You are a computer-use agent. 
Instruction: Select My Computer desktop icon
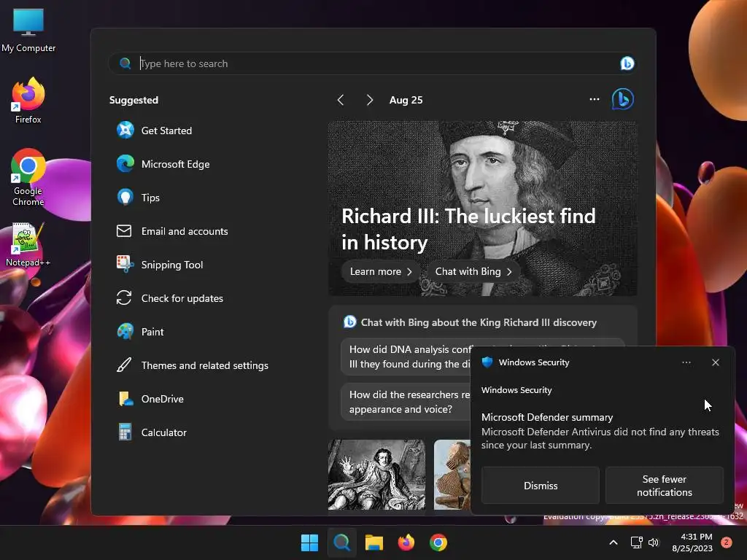[28, 31]
